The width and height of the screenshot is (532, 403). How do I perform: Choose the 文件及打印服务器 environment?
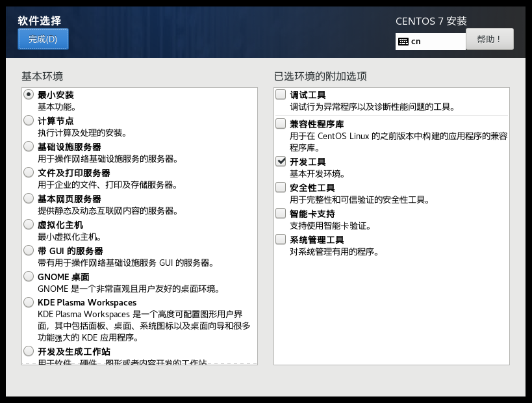(x=29, y=172)
